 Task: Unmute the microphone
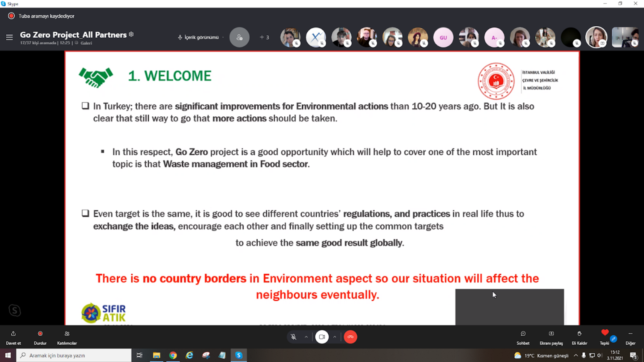[x=293, y=337]
